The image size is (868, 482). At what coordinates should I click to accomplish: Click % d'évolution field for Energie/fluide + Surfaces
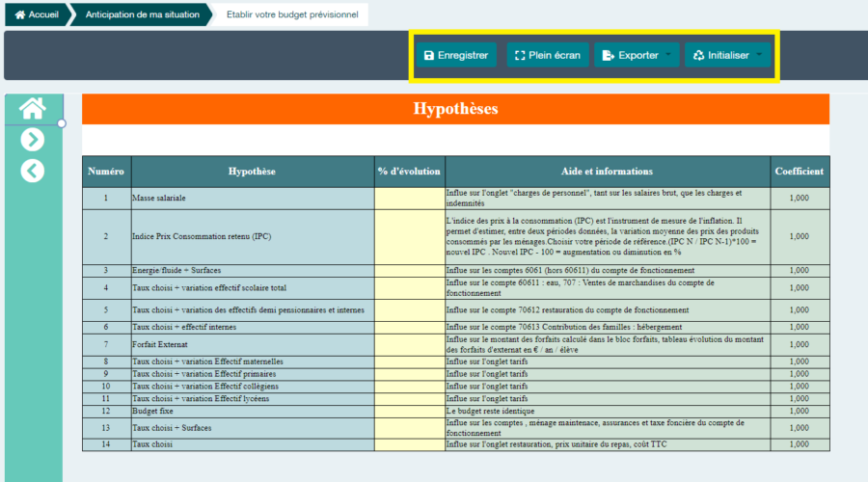click(x=410, y=271)
